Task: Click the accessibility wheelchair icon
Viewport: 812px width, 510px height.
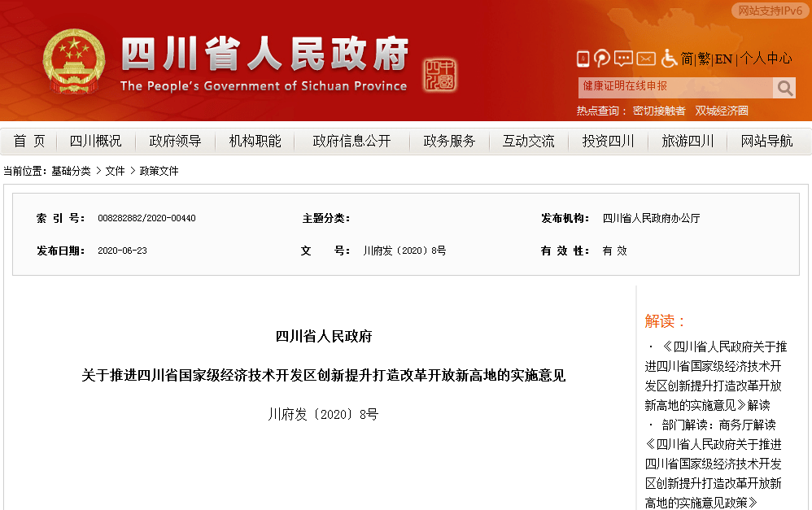Action: click(x=668, y=59)
